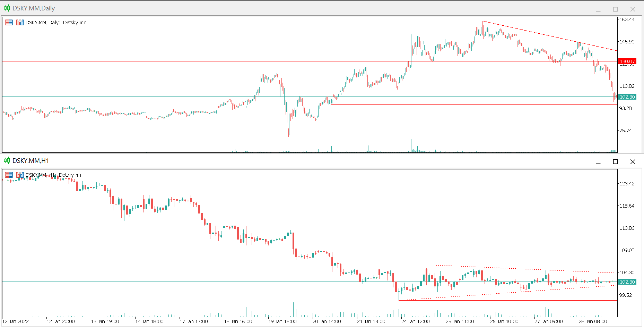
Task: Click the 145.90 price scale label
Action: pos(627,42)
